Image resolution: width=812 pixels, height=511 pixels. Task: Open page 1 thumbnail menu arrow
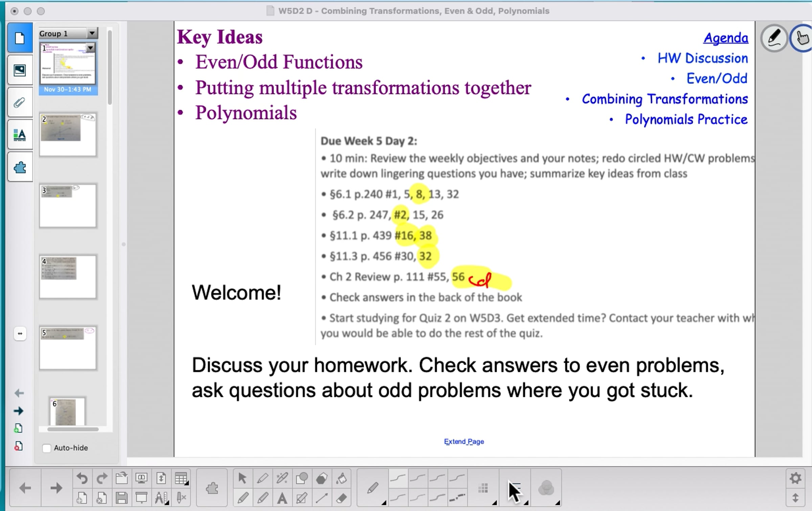click(90, 48)
